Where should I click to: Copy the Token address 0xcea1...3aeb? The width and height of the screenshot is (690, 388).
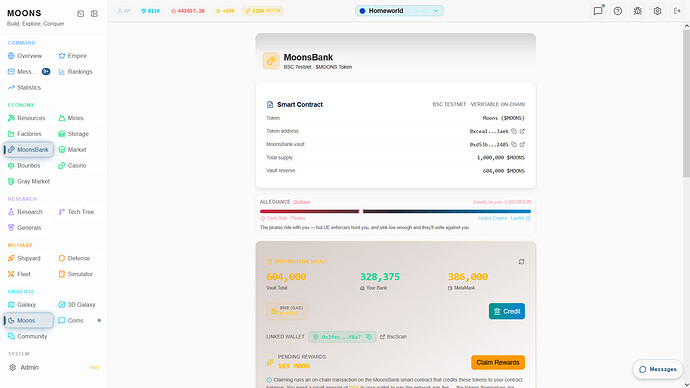click(514, 131)
